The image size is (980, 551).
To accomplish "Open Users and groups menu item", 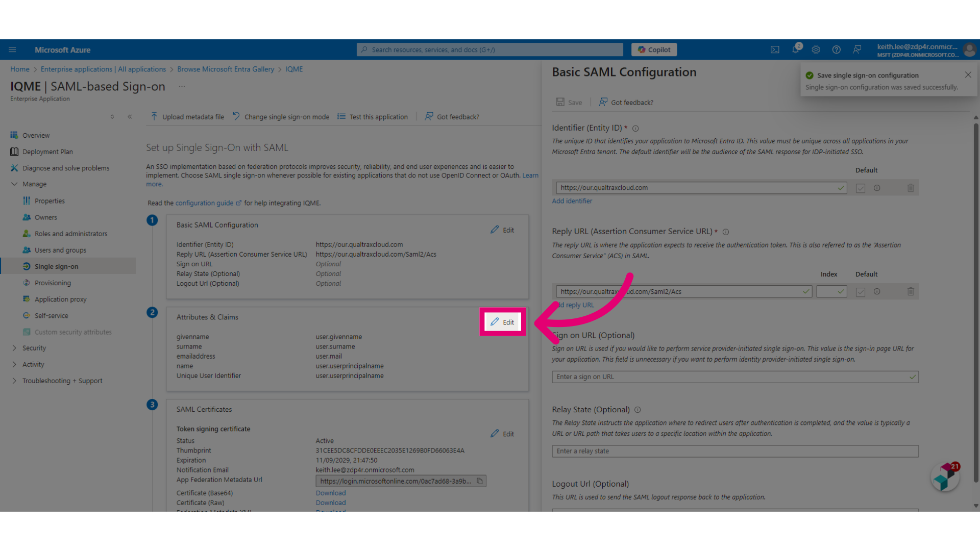I will [x=60, y=250].
